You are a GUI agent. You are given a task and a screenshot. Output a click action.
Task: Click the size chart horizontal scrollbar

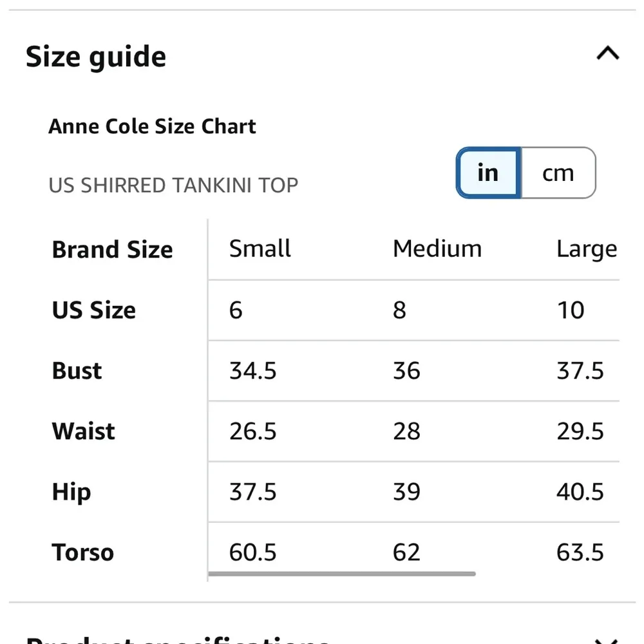coord(342,573)
